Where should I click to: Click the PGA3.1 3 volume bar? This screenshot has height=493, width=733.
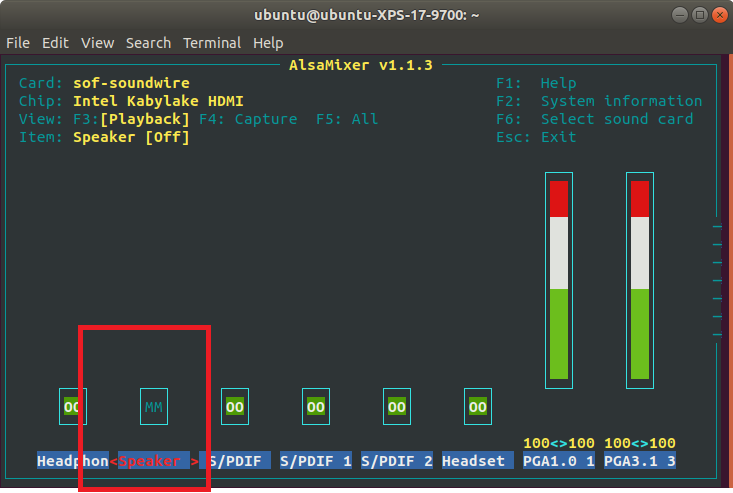point(640,280)
